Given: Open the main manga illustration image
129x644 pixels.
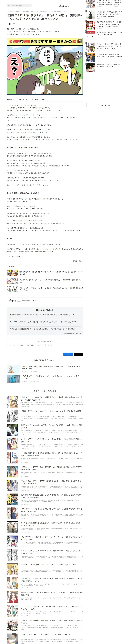Looking at the screenshot, I should (45, 66).
